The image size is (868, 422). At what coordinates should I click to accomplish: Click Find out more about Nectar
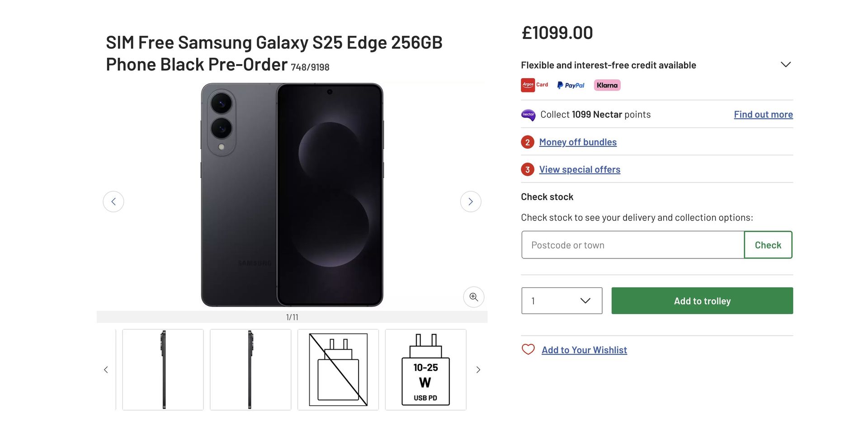(x=763, y=115)
